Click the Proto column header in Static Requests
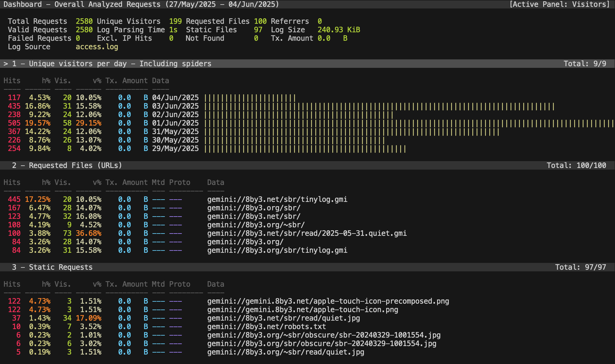The image size is (615, 364). 180,284
